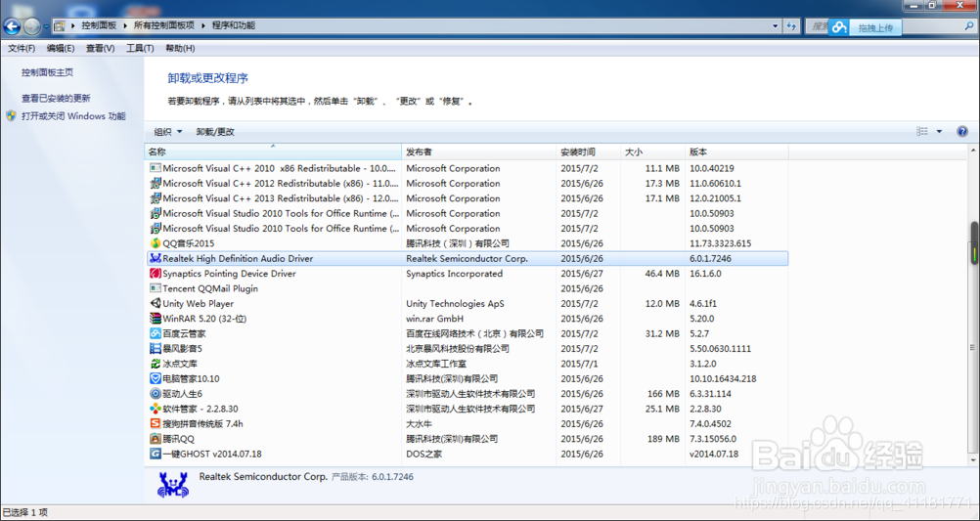Sort list by 安装时间 column header

pyautogui.click(x=588, y=152)
